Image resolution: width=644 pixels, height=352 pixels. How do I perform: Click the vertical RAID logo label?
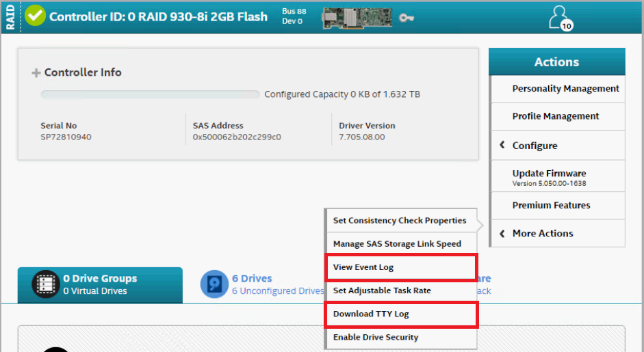point(10,17)
